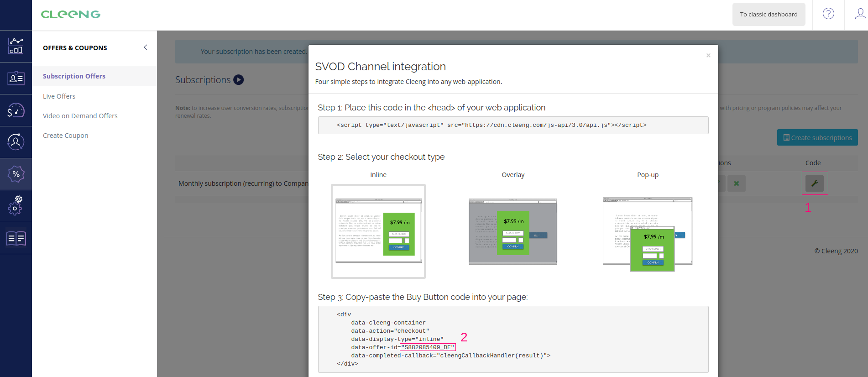Click the © Cleeng 2020 footer text
This screenshot has height=377, width=868.
point(836,251)
